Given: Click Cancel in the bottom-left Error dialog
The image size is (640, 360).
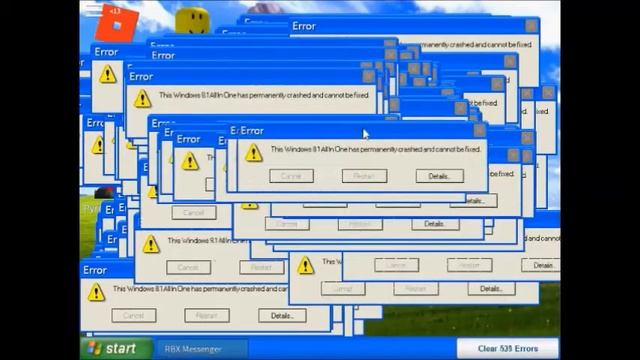Looking at the screenshot, I should pos(134,316).
